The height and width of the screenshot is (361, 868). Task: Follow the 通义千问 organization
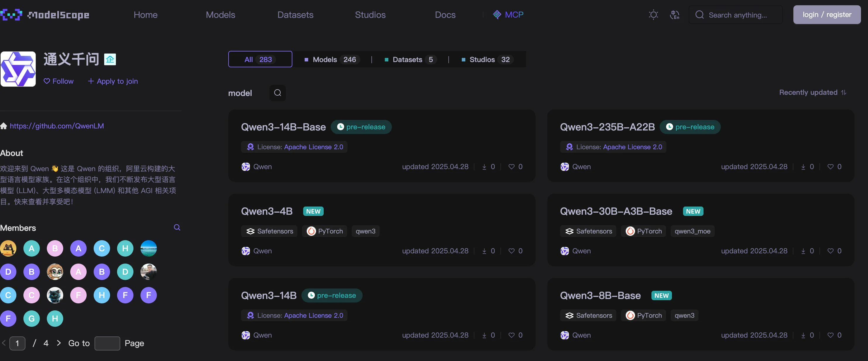click(x=58, y=81)
